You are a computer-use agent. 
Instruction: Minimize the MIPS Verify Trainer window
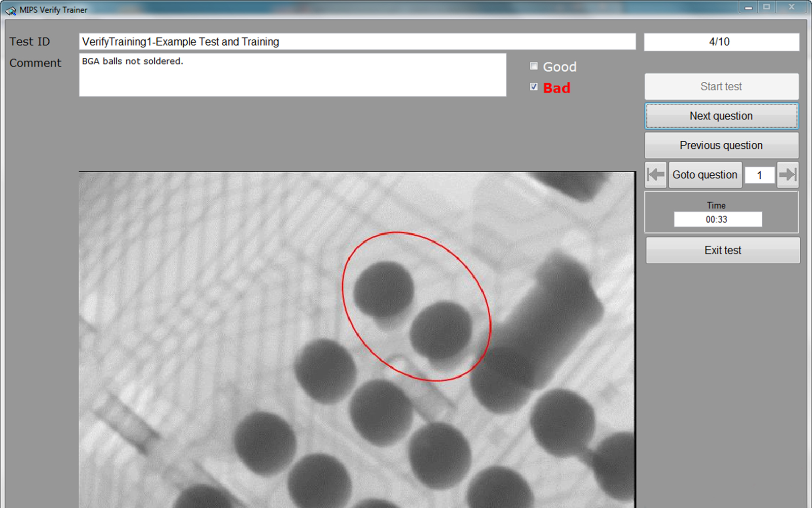[748, 8]
